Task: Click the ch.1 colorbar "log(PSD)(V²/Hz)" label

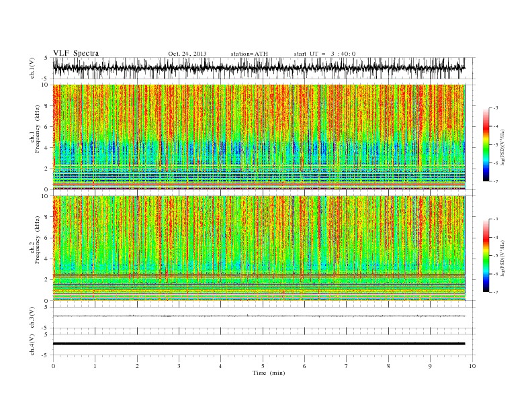Action: (x=503, y=148)
